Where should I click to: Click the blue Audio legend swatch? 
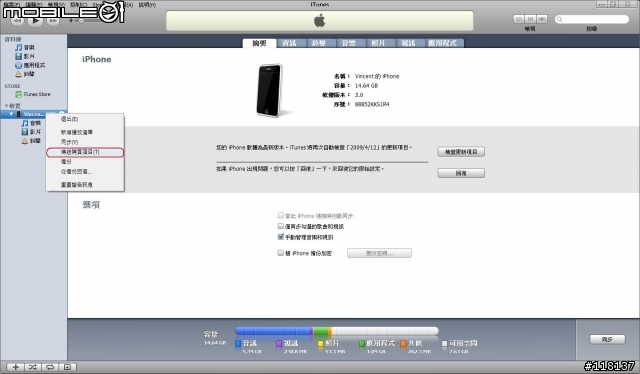[x=238, y=344]
